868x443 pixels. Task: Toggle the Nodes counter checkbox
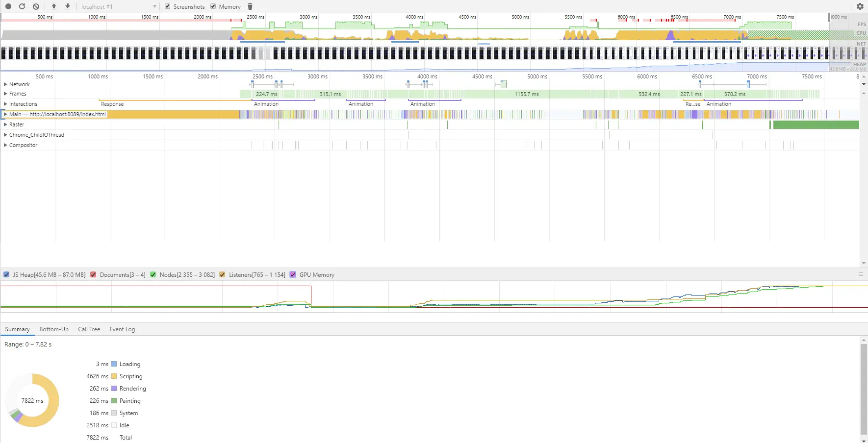point(153,274)
